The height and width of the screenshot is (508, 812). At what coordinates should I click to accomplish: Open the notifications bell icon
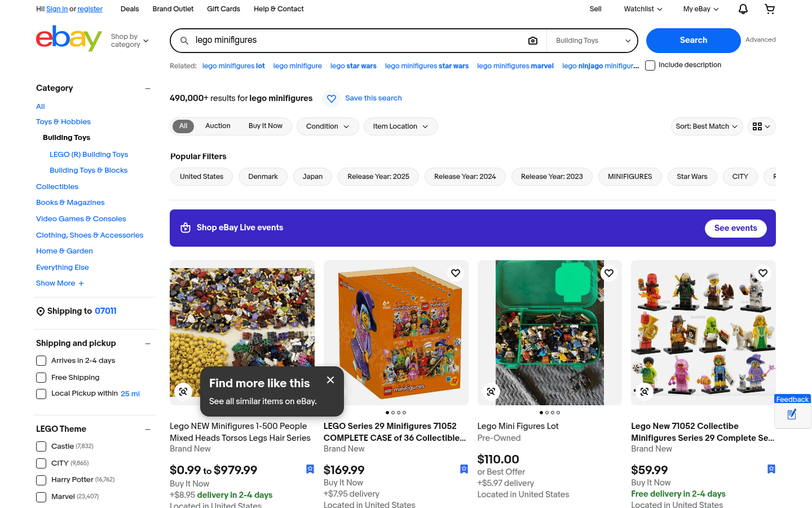tap(743, 9)
